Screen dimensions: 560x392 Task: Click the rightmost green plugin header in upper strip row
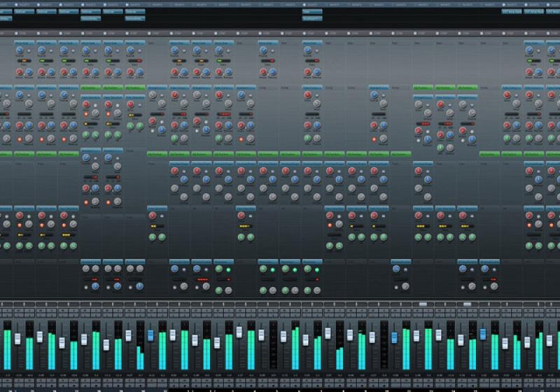(467, 87)
